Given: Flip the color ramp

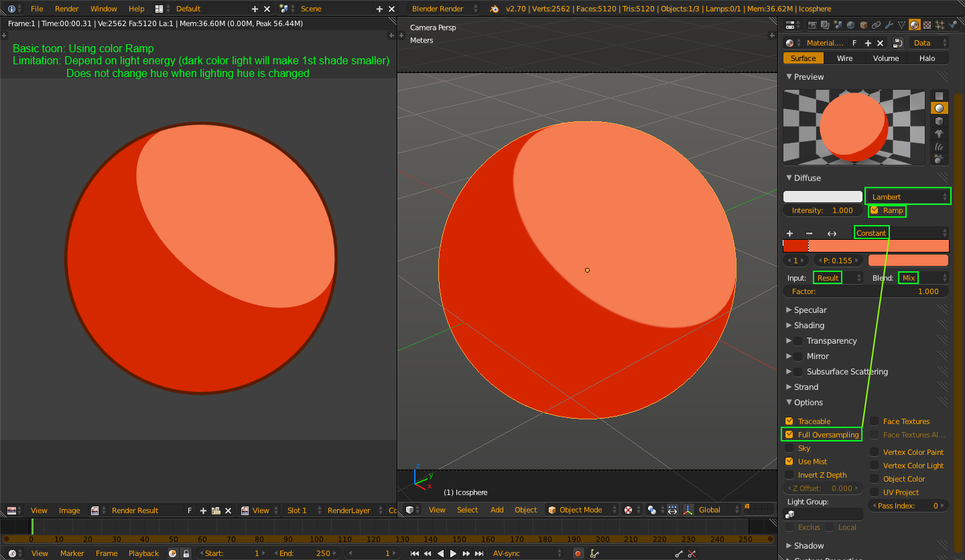Looking at the screenshot, I should point(832,233).
